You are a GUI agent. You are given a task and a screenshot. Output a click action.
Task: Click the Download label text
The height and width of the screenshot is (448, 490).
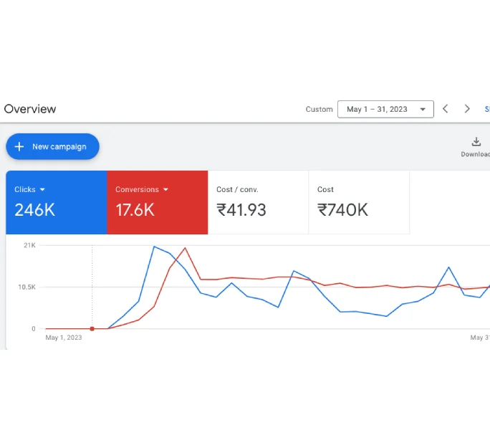475,154
